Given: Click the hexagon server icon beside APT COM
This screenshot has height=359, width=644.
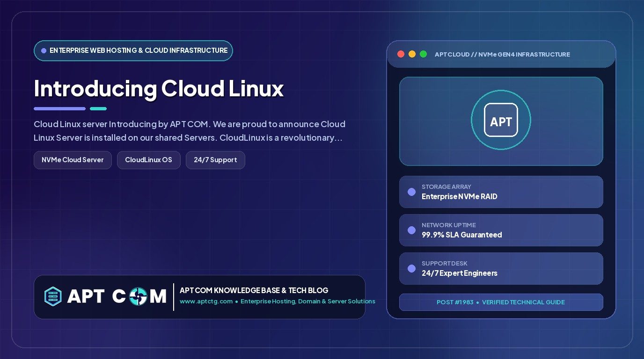Looking at the screenshot, I should pos(53,296).
